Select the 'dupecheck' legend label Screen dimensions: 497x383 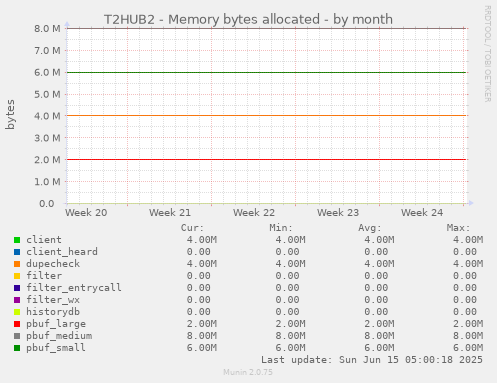53,264
